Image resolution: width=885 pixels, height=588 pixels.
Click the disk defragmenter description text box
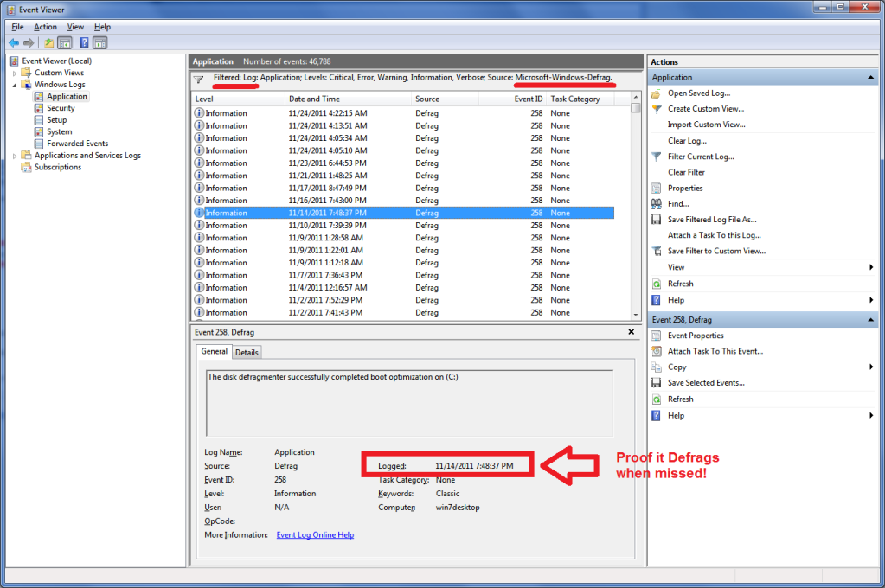pyautogui.click(x=409, y=403)
